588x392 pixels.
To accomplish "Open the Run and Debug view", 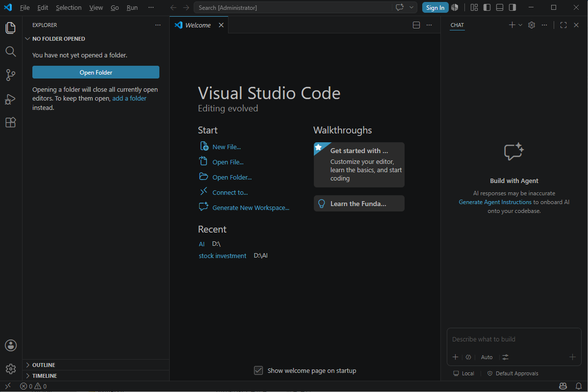I will pyautogui.click(x=10, y=99).
